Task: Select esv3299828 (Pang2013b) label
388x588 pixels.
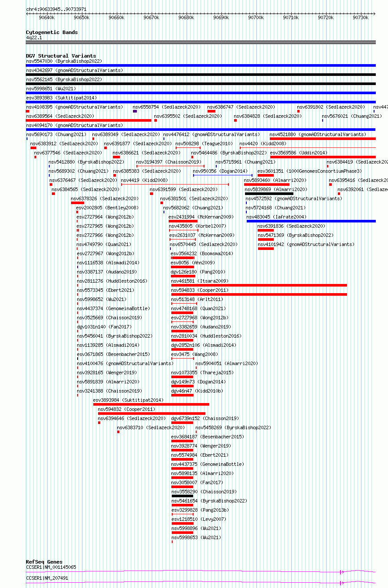Action: (201, 510)
